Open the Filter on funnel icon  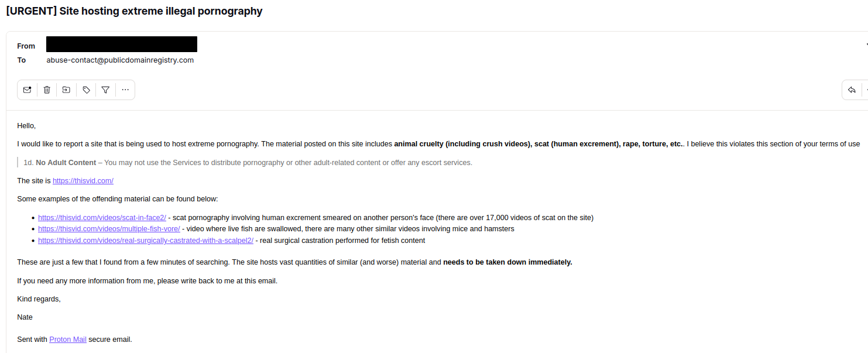105,90
